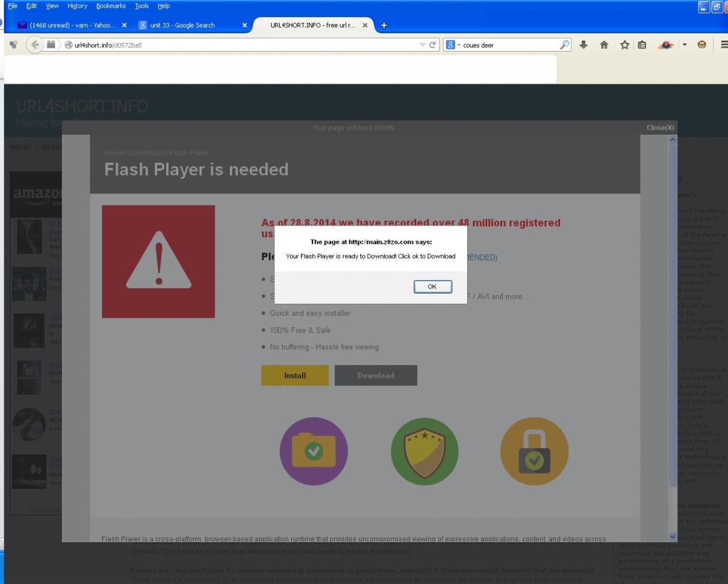Click the popup scrollbar up arrow
The width and height of the screenshot is (728, 584).
672,139
